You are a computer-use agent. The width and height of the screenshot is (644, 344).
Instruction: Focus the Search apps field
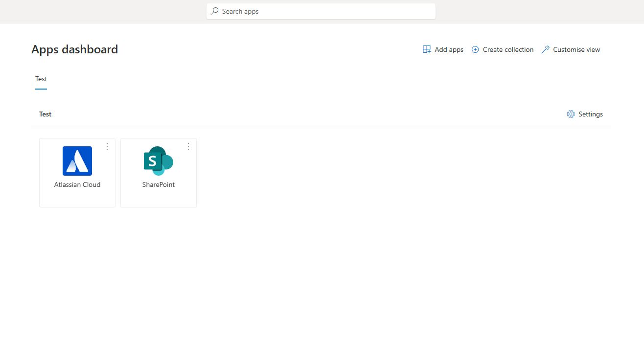pyautogui.click(x=321, y=11)
